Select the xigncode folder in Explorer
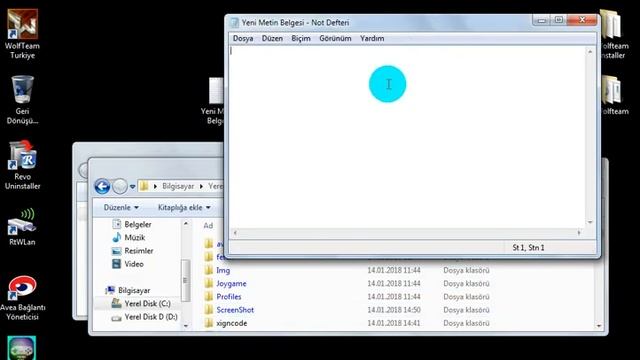 point(231,323)
